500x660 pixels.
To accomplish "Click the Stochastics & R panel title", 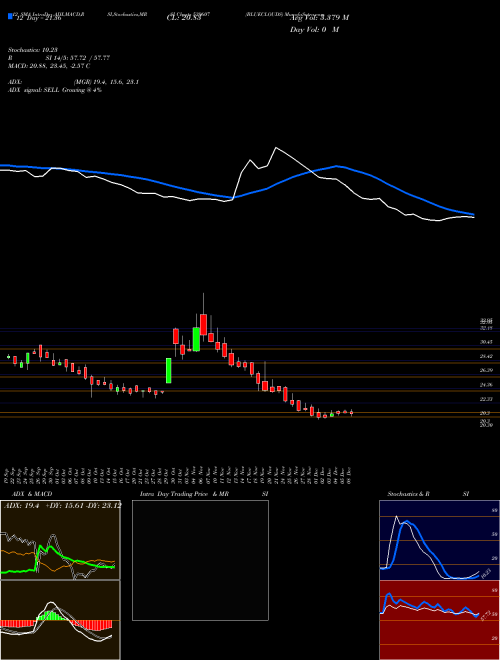I will point(408,494).
